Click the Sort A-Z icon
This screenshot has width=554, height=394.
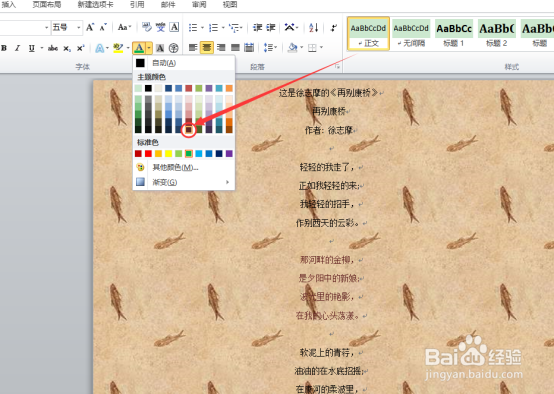pyautogui.click(x=313, y=28)
